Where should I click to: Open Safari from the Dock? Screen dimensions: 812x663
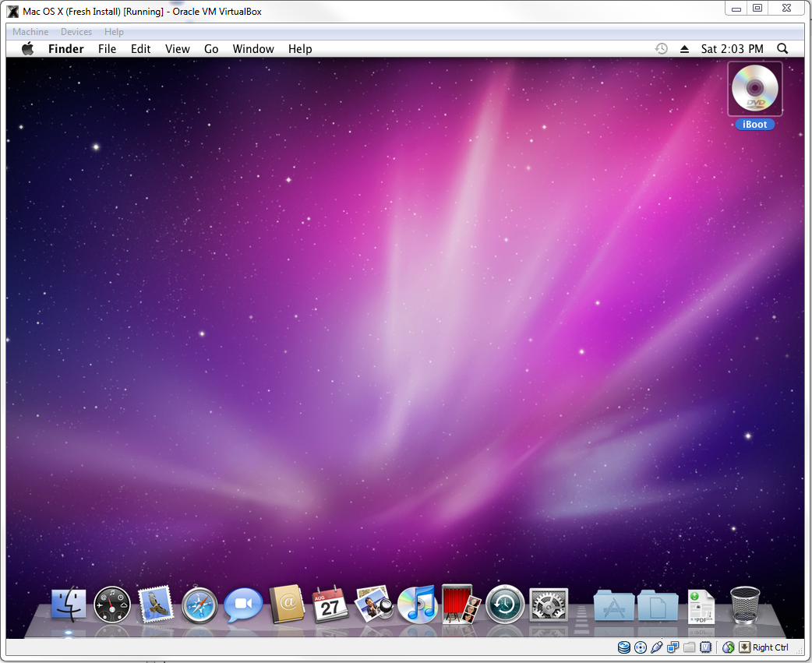(199, 605)
